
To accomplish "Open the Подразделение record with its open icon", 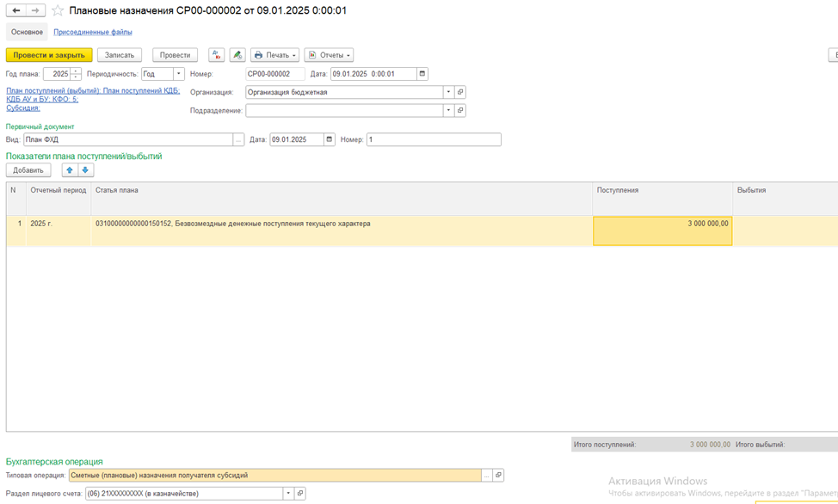I will click(x=460, y=111).
